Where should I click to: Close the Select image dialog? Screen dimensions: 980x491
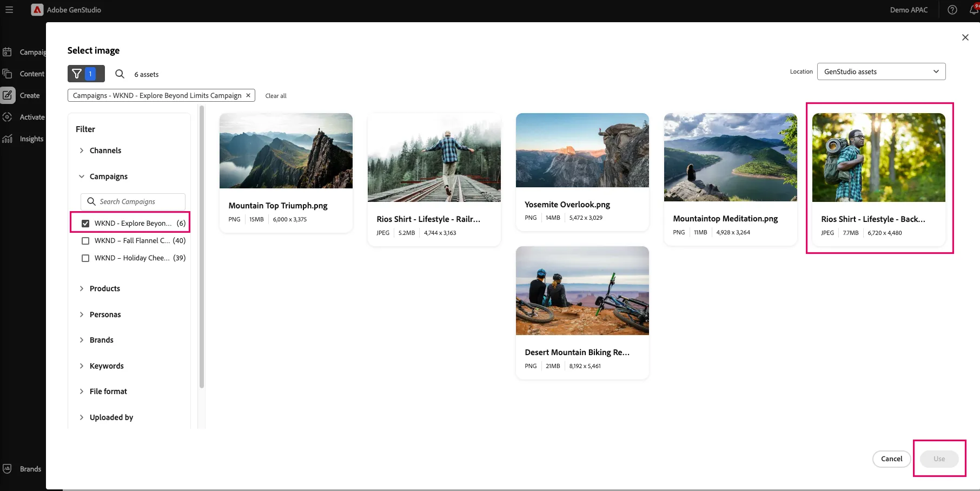(x=965, y=37)
